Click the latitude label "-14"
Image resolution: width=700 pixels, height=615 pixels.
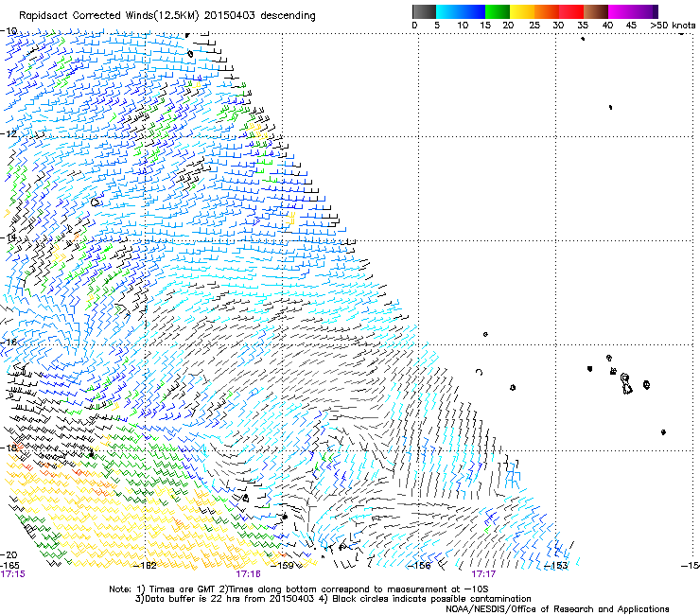tap(9, 237)
